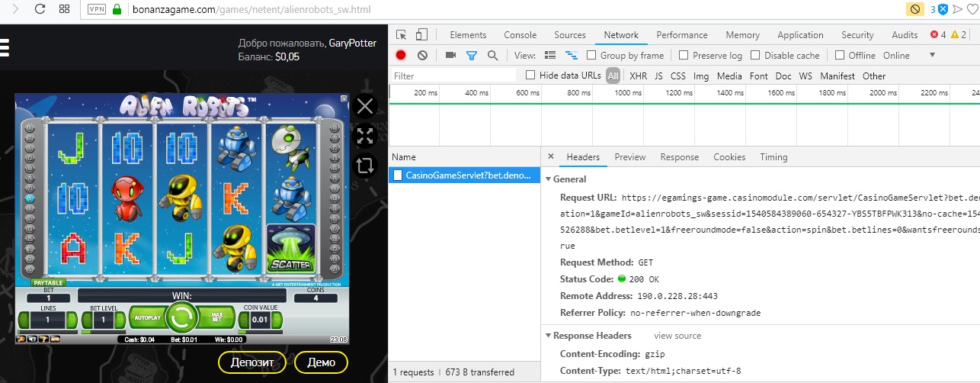Switch to the Console tab
980x383 pixels.
pyautogui.click(x=520, y=35)
